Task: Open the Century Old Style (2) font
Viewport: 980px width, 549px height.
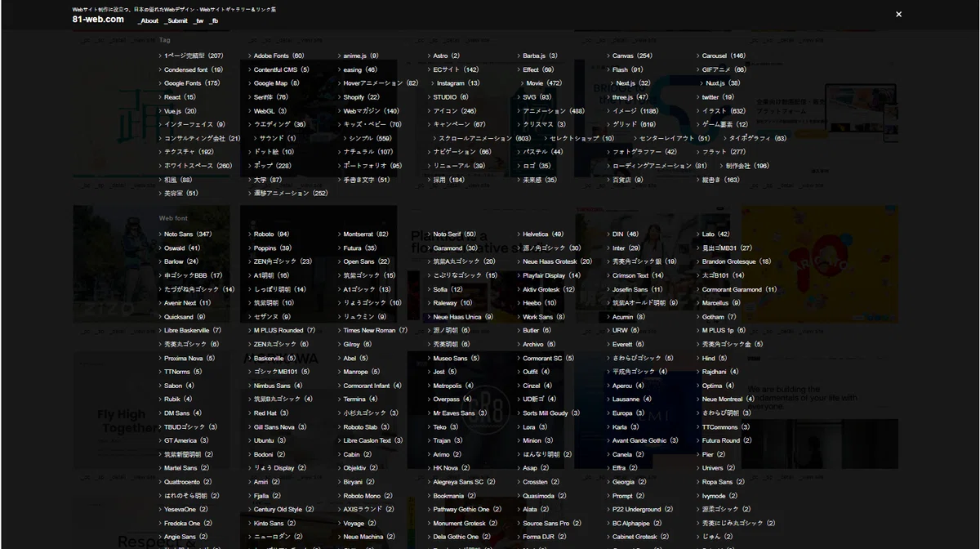Action: point(283,510)
